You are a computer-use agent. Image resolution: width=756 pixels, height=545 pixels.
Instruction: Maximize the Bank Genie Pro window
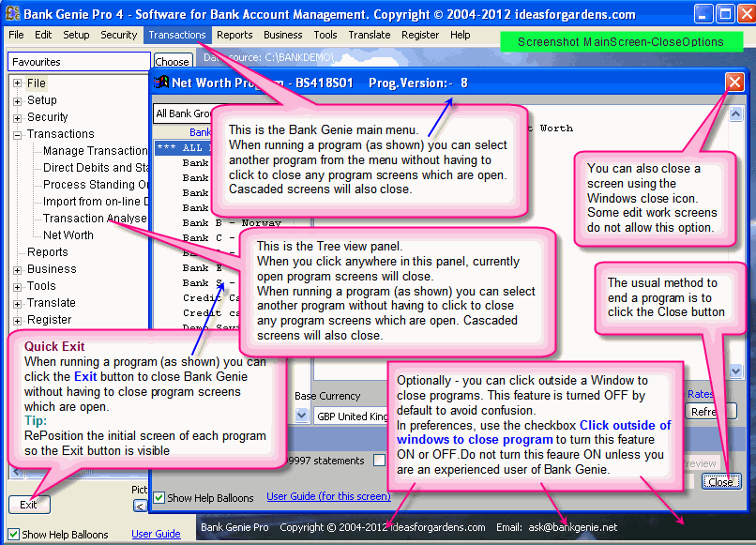coord(725,13)
